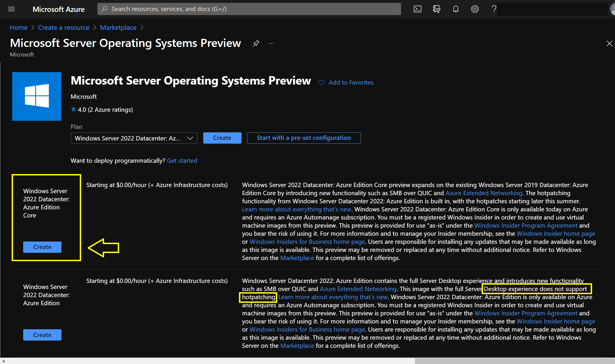Open the Get started link
Viewport: 615px width, 364px height.
click(x=182, y=161)
